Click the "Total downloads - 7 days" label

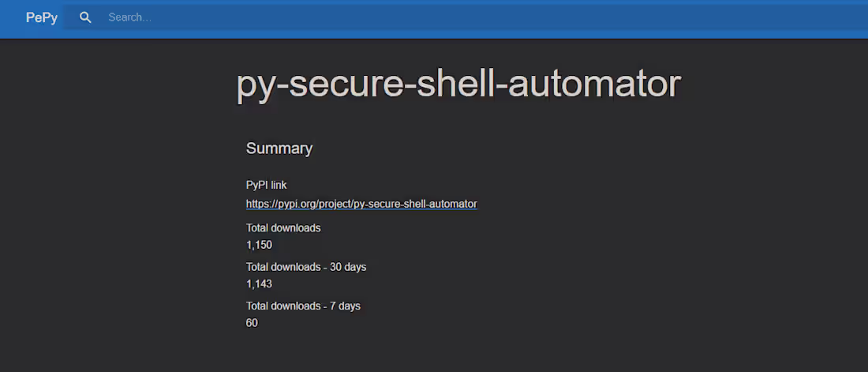[x=303, y=306]
